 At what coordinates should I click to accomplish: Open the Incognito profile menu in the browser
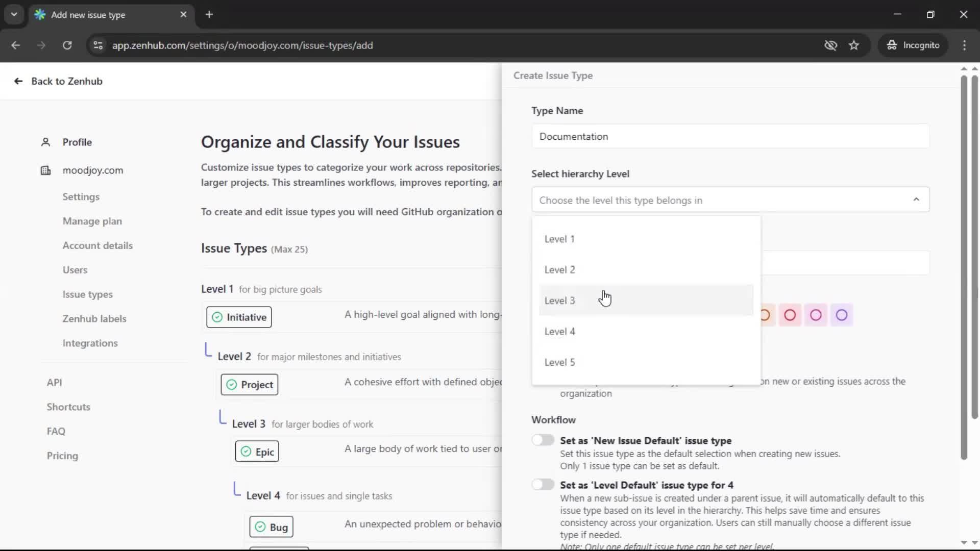tap(913, 45)
